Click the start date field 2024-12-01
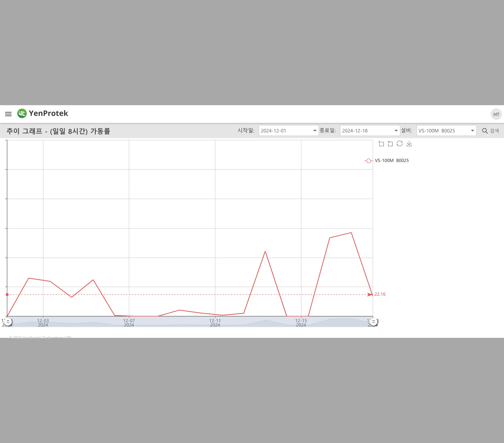The height and width of the screenshot is (443, 504). click(x=289, y=131)
